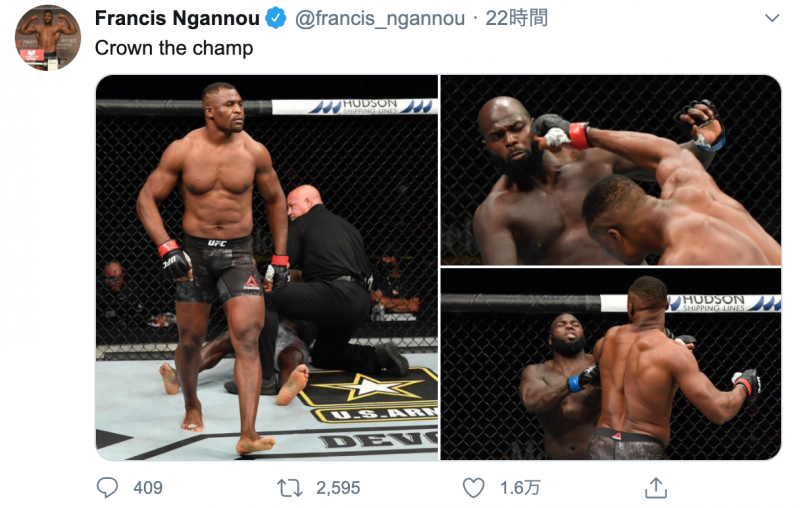Expand the tweet options chevron
Image resolution: width=800 pixels, height=508 pixels.
tap(772, 18)
